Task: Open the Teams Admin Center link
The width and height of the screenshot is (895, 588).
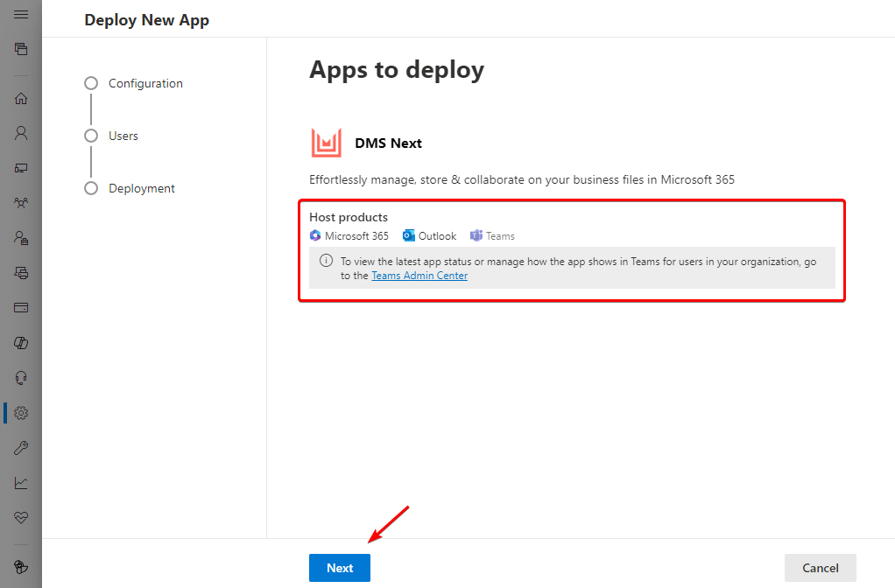Action: (x=419, y=275)
